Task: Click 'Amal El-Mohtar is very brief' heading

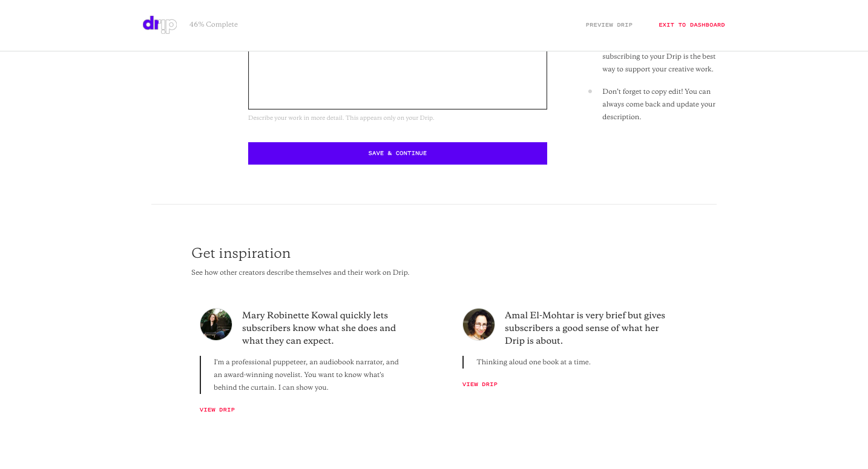Action: [585, 328]
